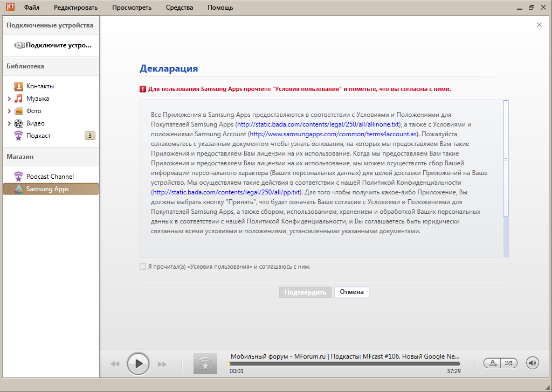This screenshot has height=392, width=552.
Task: Click the Контакты icon
Action: click(18, 86)
